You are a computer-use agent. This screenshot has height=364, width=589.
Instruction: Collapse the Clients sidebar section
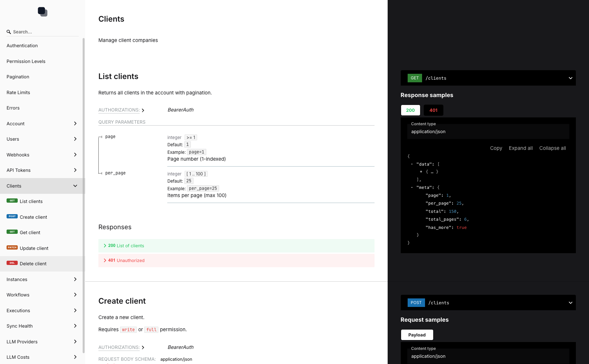[75, 186]
